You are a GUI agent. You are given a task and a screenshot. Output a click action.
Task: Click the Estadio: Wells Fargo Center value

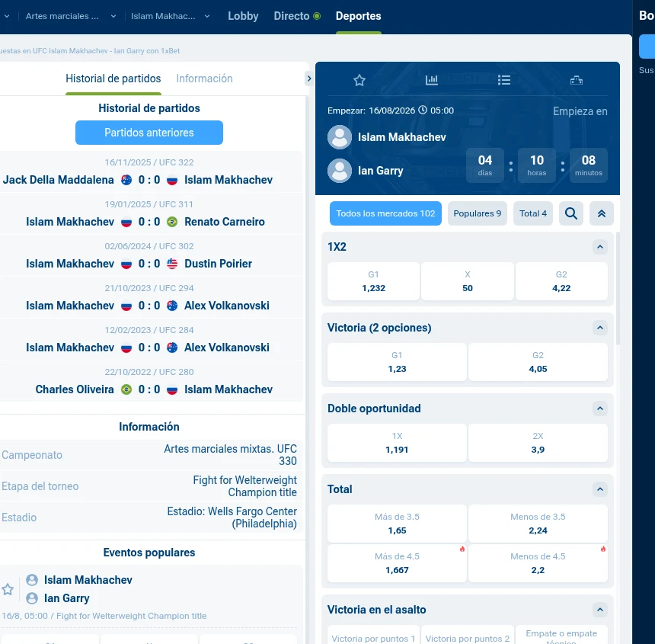(x=232, y=517)
